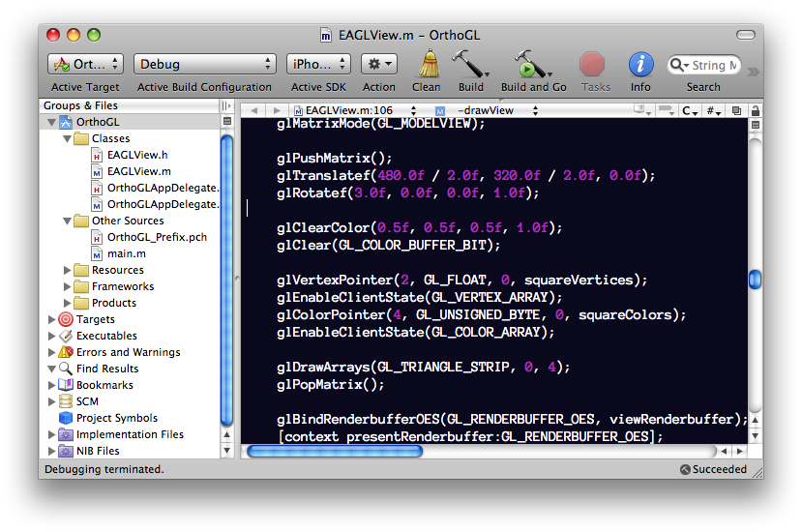Screen dimensions: 802x532
Task: Open the C class popup menu
Action: (x=690, y=110)
